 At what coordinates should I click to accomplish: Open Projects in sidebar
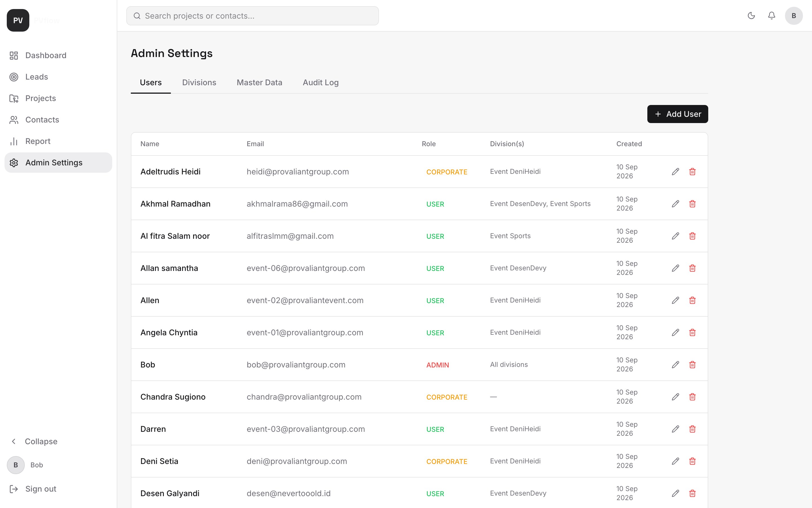pyautogui.click(x=58, y=98)
